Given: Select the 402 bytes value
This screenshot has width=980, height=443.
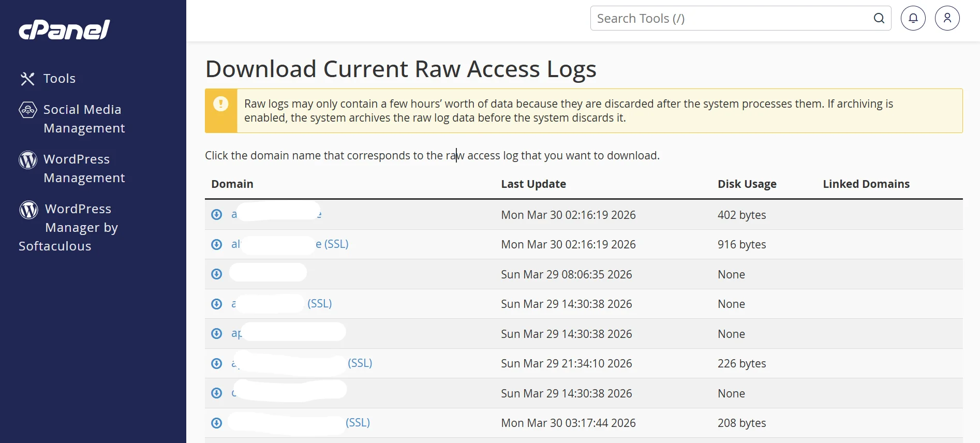Looking at the screenshot, I should pos(742,215).
